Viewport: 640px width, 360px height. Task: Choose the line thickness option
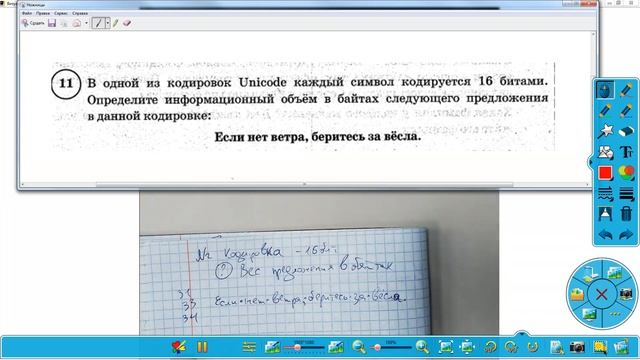[x=626, y=193]
